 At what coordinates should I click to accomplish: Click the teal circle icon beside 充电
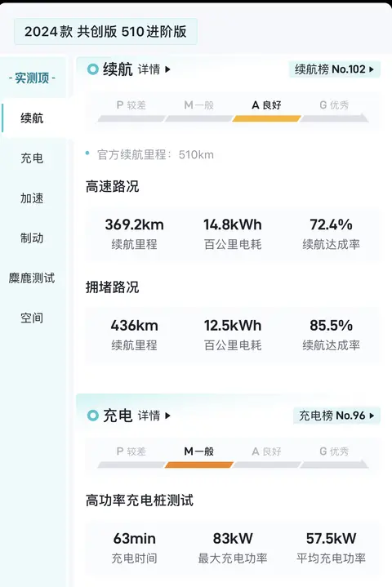click(92, 416)
